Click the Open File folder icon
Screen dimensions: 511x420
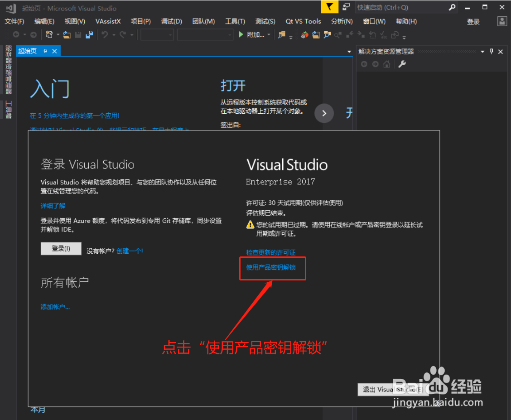(67, 34)
